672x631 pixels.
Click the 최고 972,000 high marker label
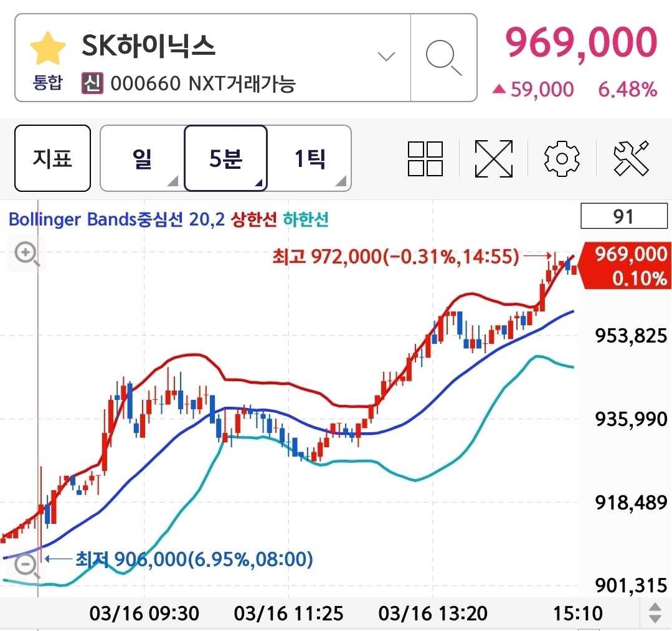pyautogui.click(x=395, y=257)
